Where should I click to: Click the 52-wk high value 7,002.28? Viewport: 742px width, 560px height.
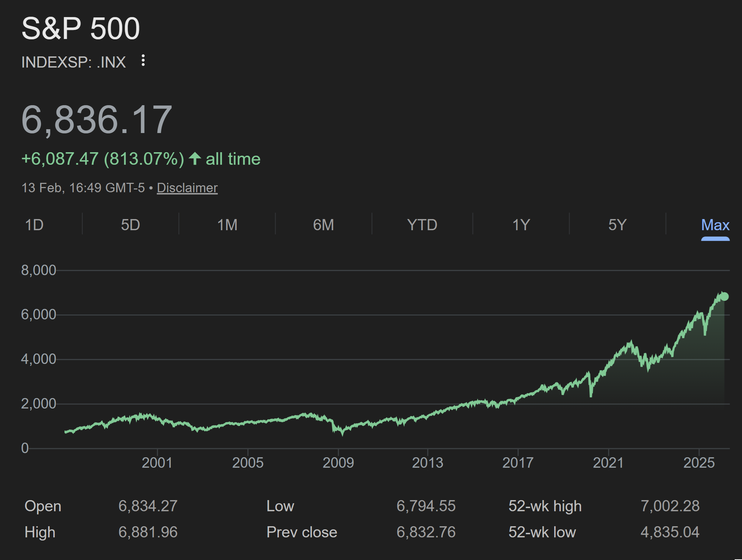pyautogui.click(x=670, y=506)
